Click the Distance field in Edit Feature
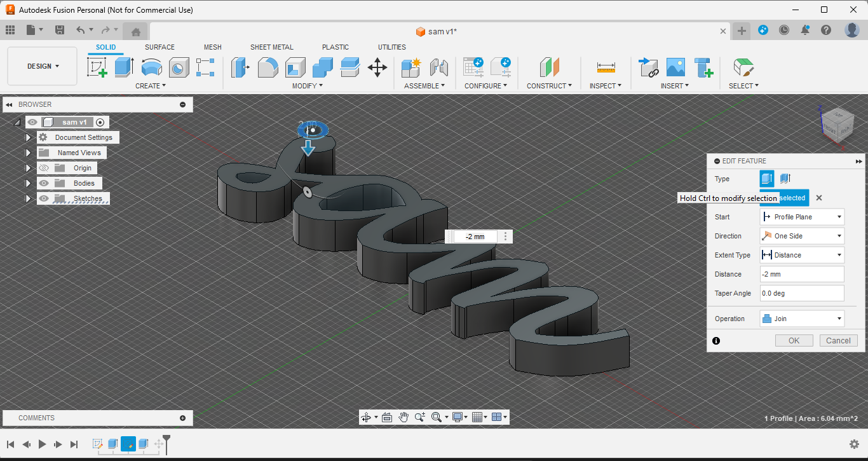The width and height of the screenshot is (868, 461). pos(802,274)
